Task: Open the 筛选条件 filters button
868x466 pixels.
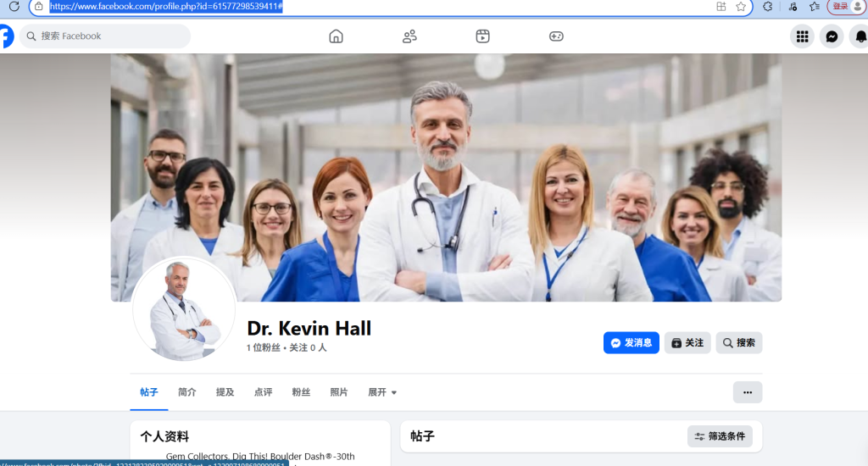Action: coord(720,436)
